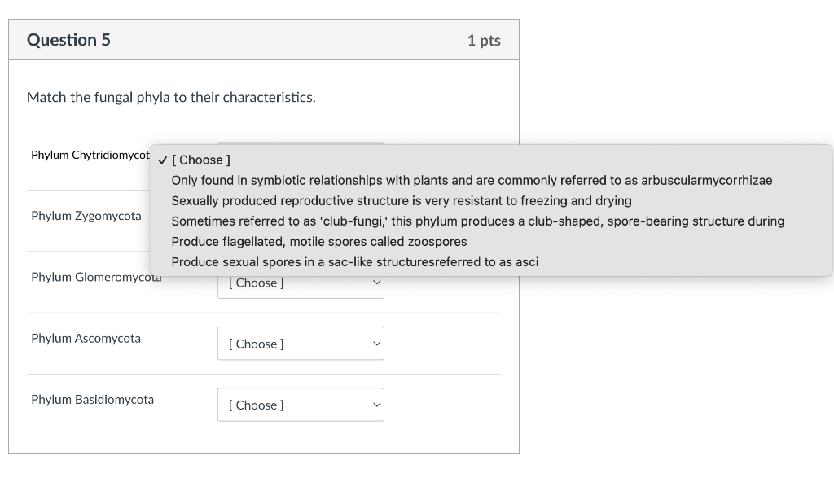Click the Phylum Chytridiomycota label
This screenshot has width=834, height=504.
(x=90, y=155)
